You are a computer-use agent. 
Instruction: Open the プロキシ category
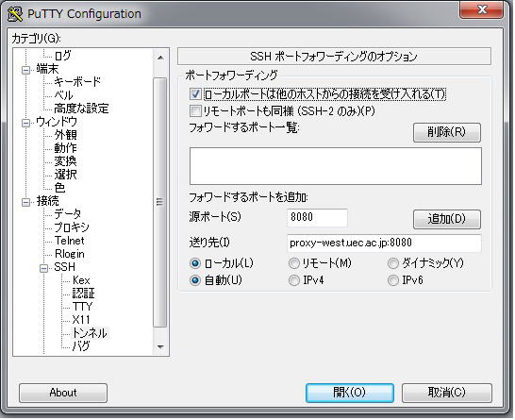pyautogui.click(x=72, y=227)
